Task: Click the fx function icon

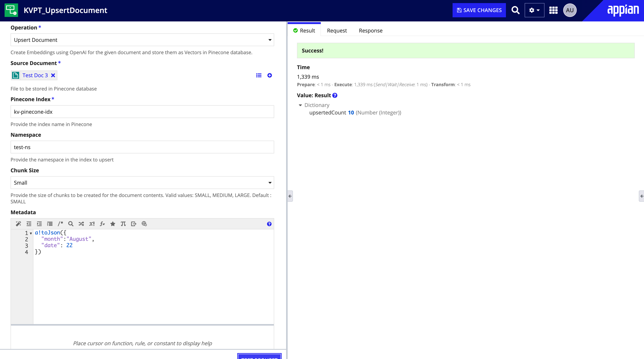Action: [x=102, y=224]
